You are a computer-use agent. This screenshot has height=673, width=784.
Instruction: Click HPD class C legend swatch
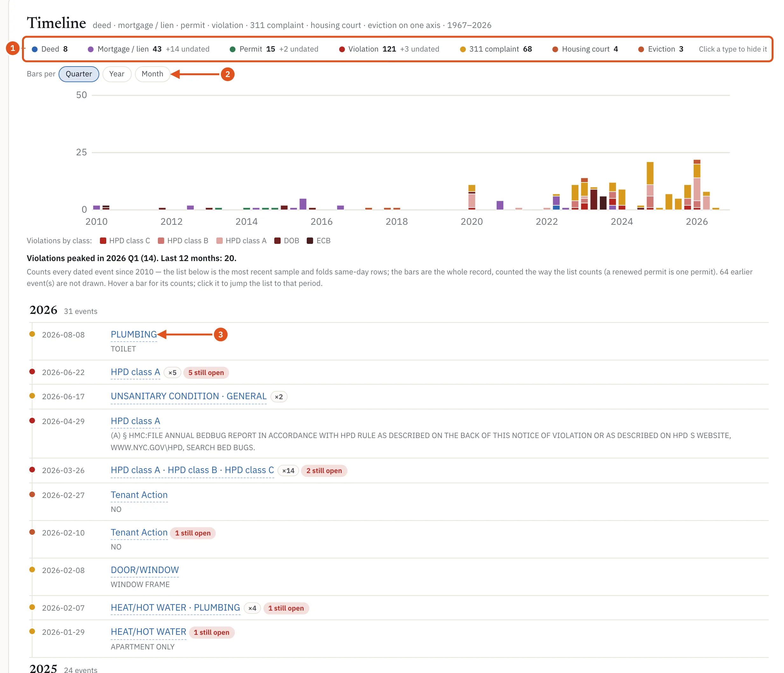(103, 241)
